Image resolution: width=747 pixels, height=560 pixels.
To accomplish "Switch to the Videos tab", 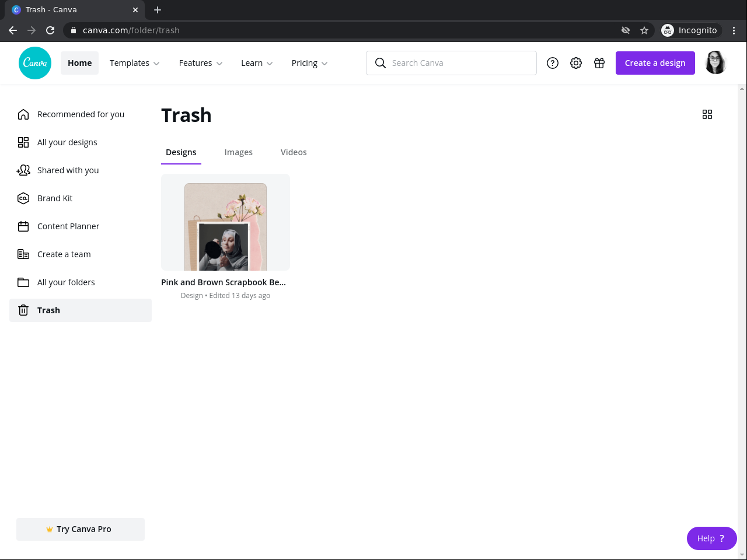I will [x=294, y=152].
